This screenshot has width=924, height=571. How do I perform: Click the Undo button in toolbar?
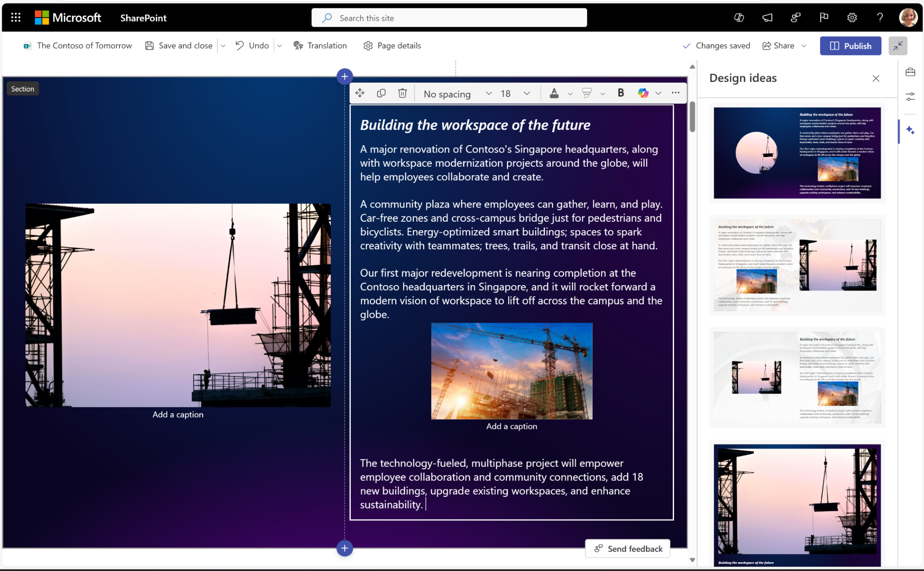[x=253, y=45]
